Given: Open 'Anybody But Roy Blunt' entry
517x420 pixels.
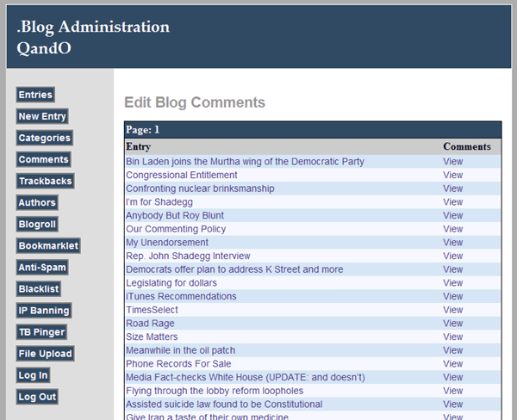Looking at the screenshot, I should tap(175, 216).
